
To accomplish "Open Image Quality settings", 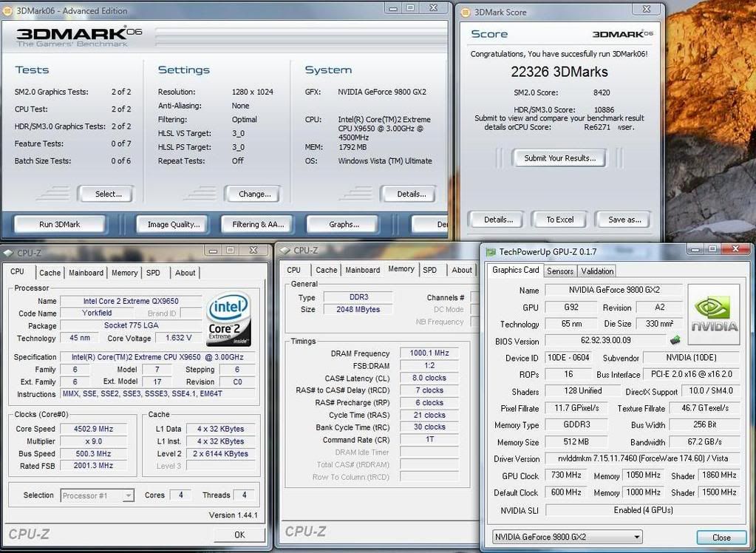I will point(174,225).
